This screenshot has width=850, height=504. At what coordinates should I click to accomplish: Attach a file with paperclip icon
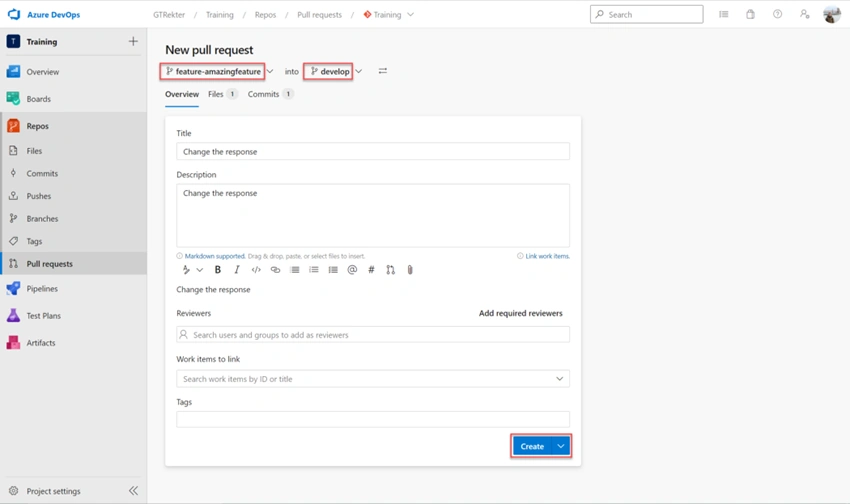coord(410,270)
